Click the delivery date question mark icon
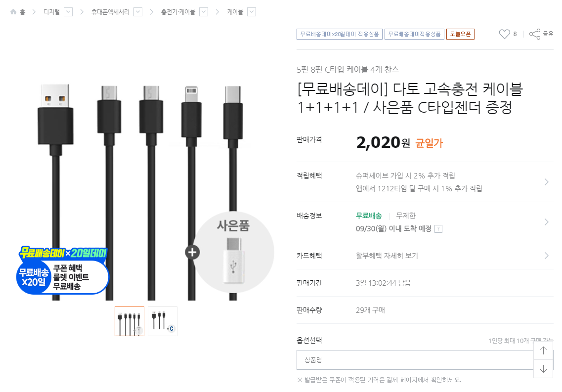Image resolution: width=562 pixels, height=392 pixels. click(x=438, y=229)
